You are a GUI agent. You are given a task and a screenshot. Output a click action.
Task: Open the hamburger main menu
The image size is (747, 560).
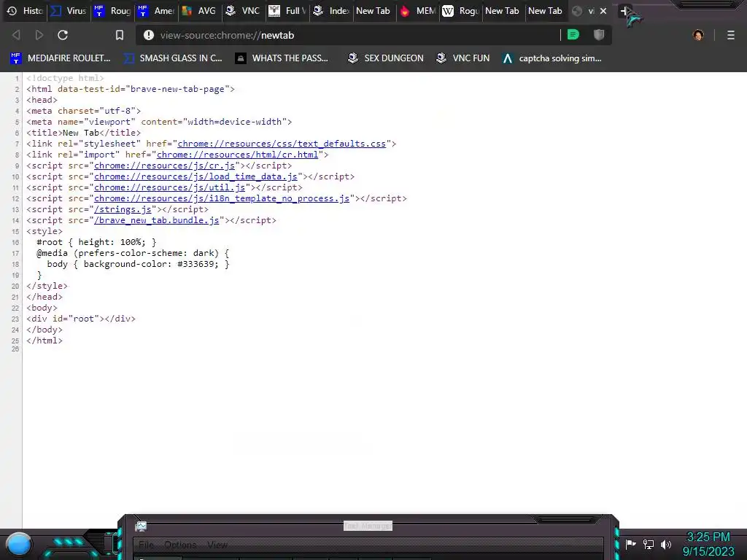pyautogui.click(x=731, y=35)
